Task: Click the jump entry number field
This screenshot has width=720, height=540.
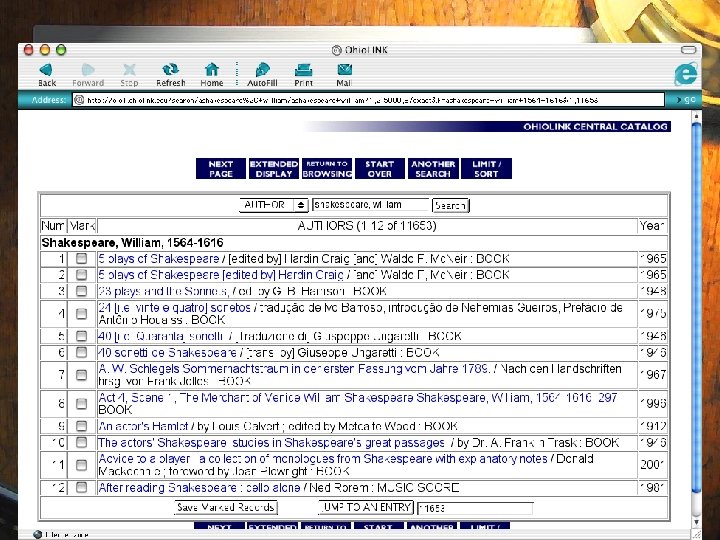Action: 475,508
